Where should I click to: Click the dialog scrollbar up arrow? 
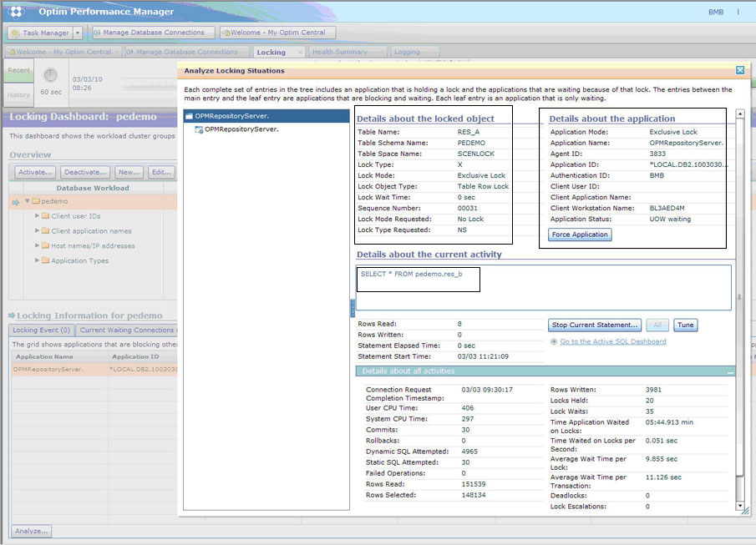(x=740, y=114)
